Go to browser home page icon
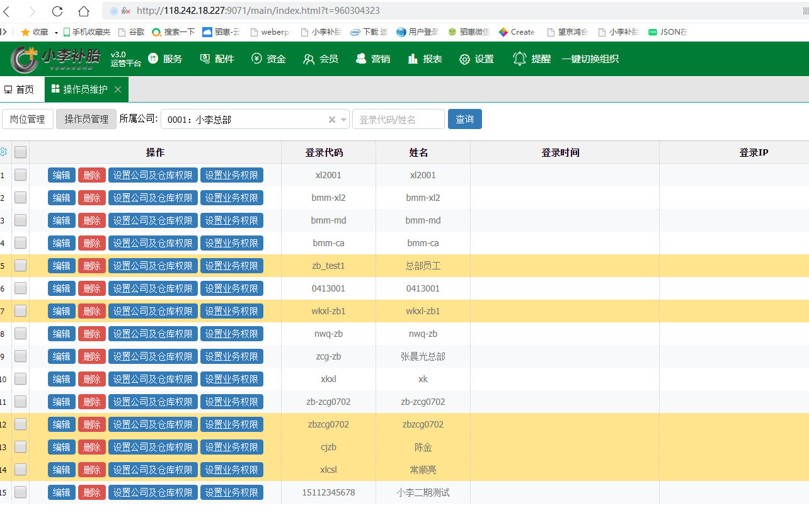 83,11
